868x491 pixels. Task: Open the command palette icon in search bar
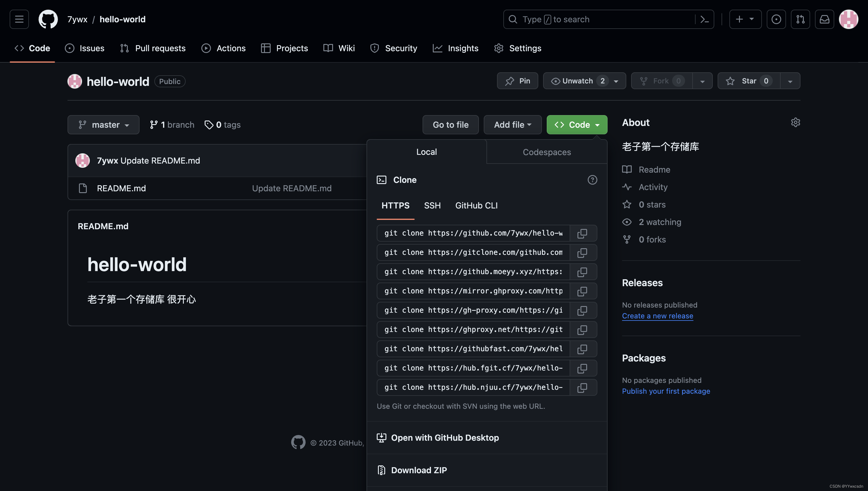click(x=704, y=19)
